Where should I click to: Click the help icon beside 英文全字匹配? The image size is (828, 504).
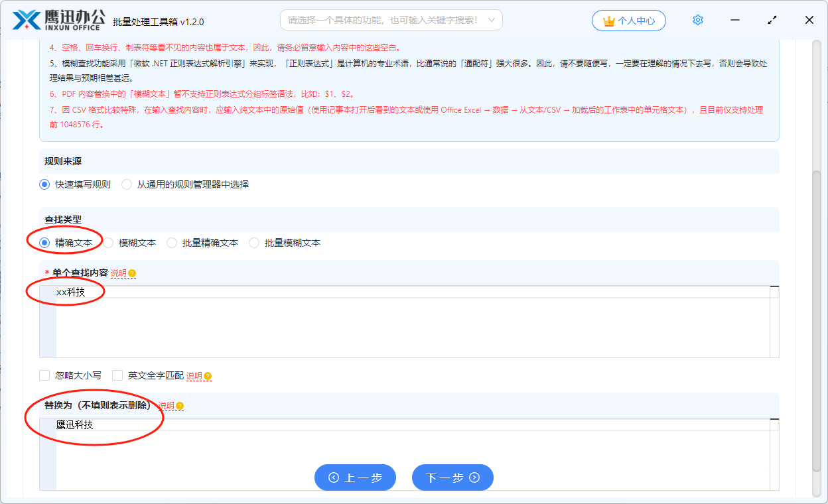point(208,376)
